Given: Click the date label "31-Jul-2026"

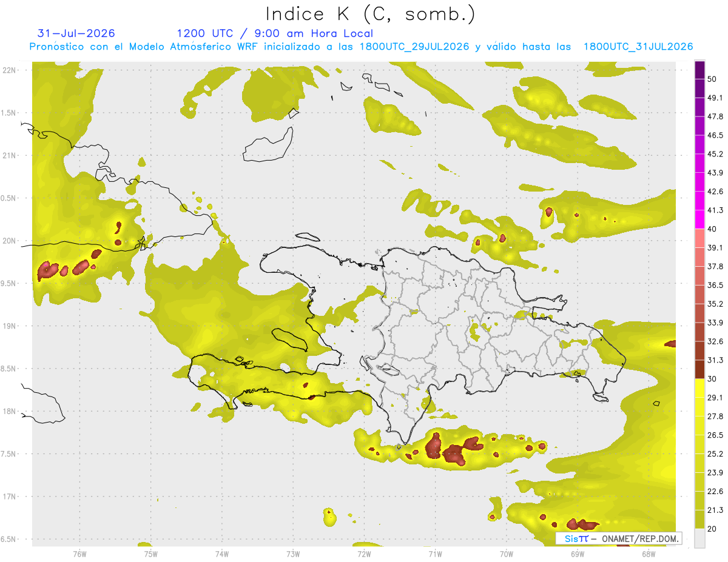Looking at the screenshot, I should click(x=76, y=33).
